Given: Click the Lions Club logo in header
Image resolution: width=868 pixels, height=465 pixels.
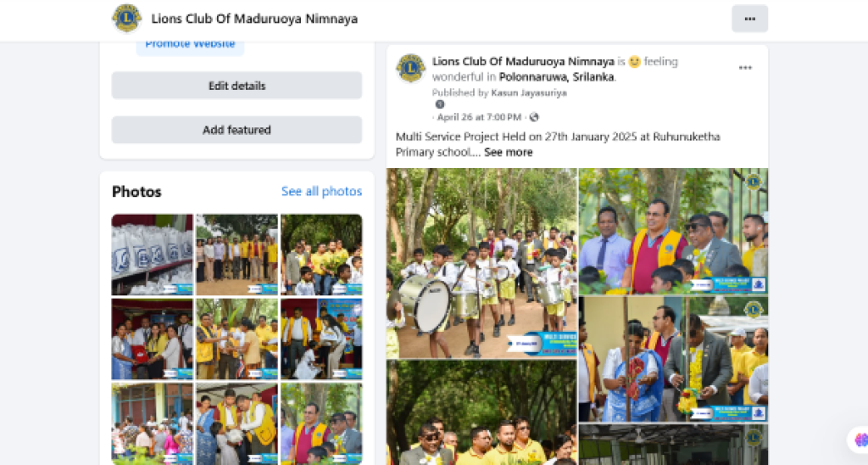Looking at the screenshot, I should coord(127,19).
